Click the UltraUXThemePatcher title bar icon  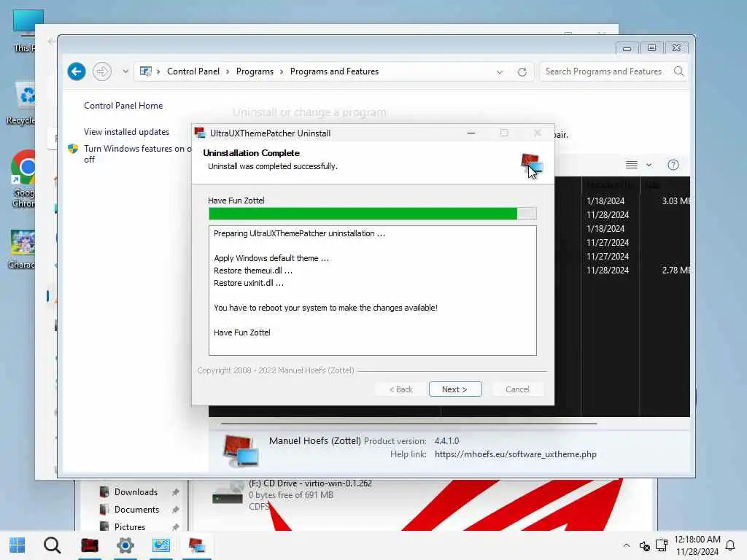coord(200,133)
